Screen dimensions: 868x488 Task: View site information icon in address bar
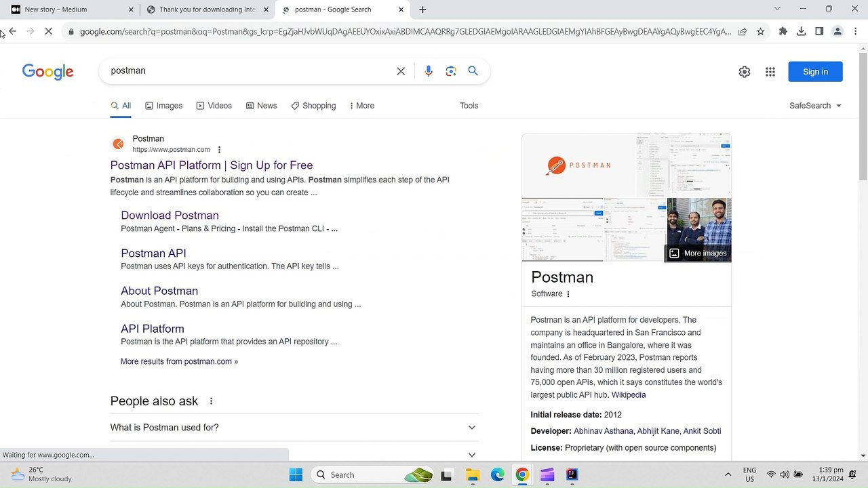pyautogui.click(x=71, y=31)
